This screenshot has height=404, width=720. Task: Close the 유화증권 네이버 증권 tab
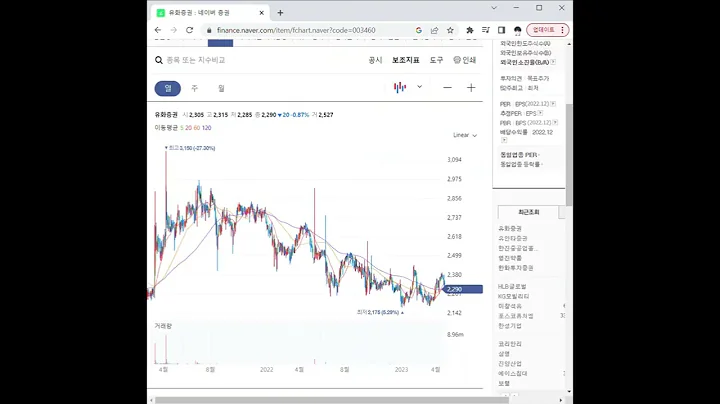point(262,13)
